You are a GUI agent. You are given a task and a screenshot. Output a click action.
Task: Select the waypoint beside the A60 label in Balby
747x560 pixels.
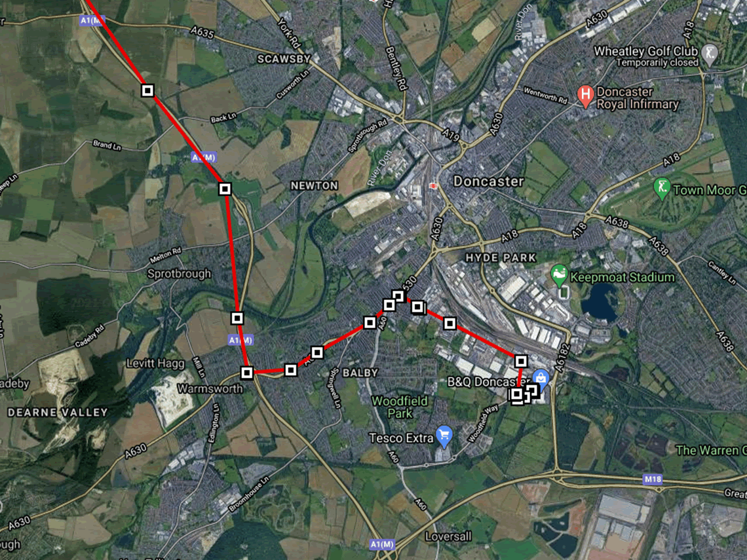pos(369,322)
